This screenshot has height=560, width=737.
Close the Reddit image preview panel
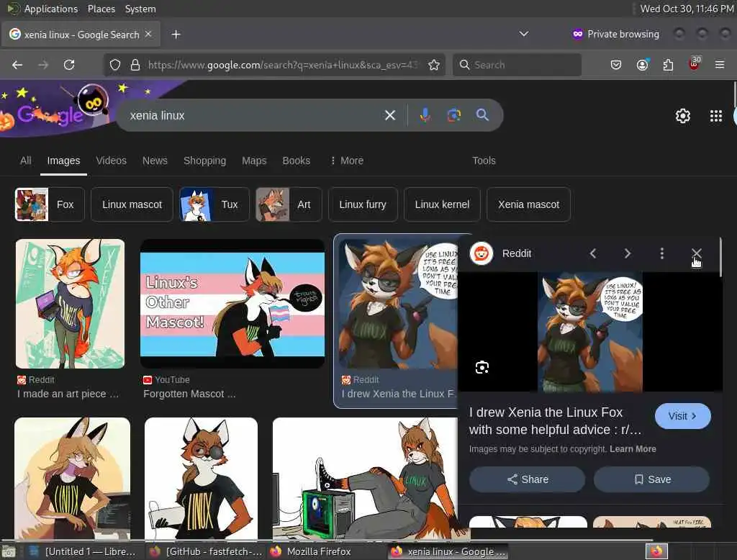click(696, 253)
